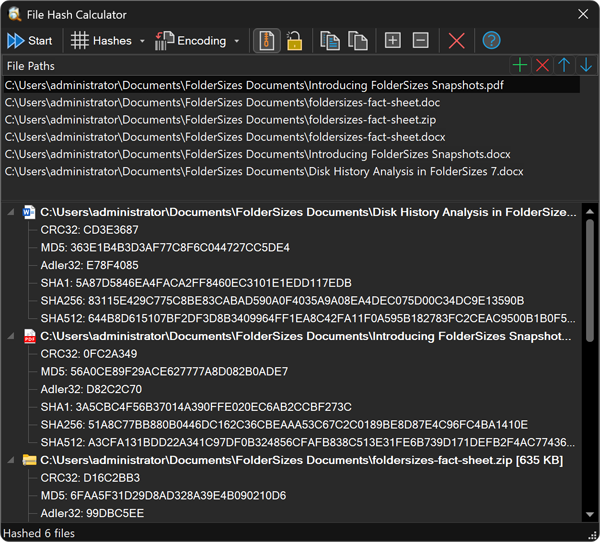
Task: Select Adler32: E78F4085 row
Action: coord(90,265)
